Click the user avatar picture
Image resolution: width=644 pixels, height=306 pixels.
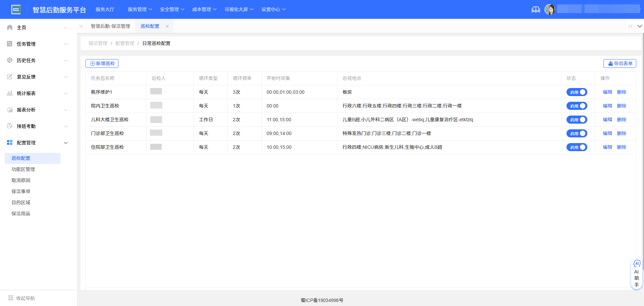[x=550, y=9]
